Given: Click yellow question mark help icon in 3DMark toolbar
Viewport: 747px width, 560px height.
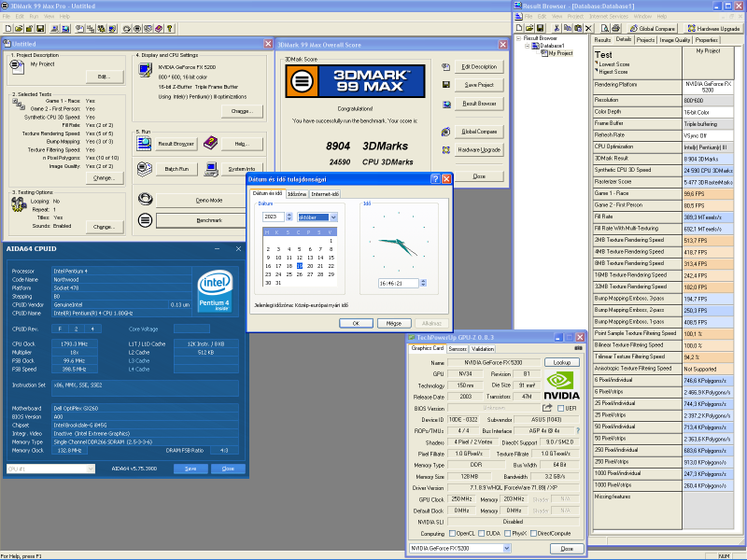Looking at the screenshot, I should tap(170, 29).
